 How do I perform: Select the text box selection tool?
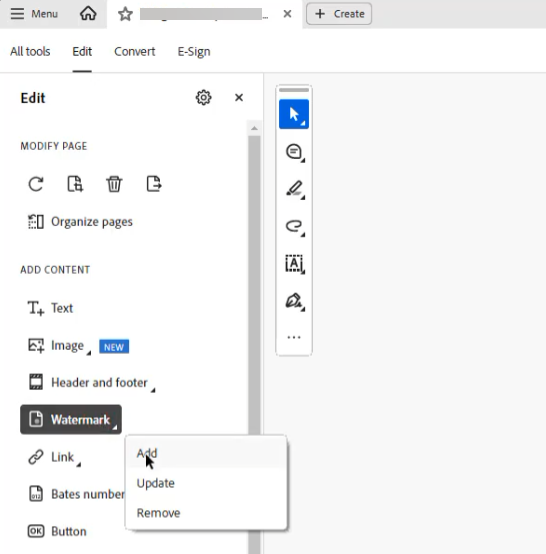pyautogui.click(x=294, y=264)
